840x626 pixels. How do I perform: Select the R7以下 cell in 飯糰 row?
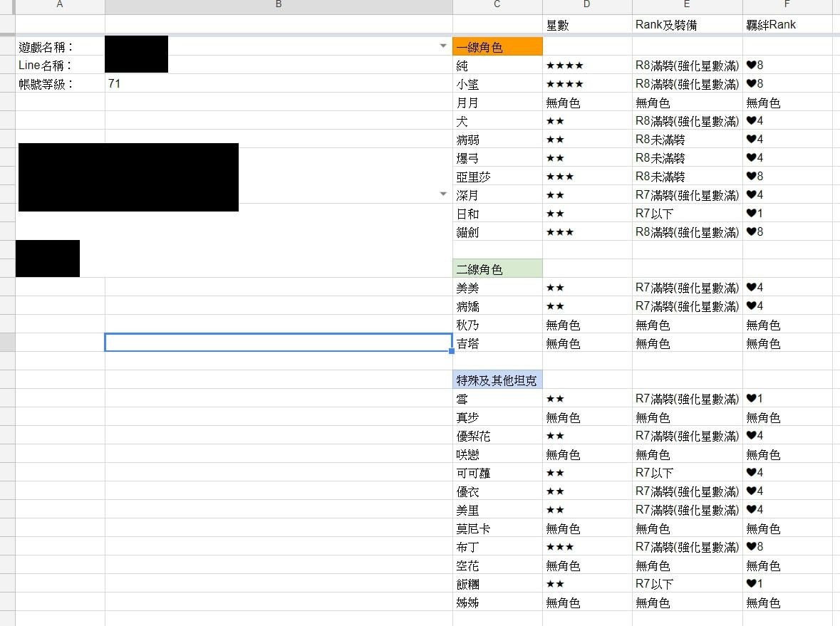pyautogui.click(x=688, y=584)
